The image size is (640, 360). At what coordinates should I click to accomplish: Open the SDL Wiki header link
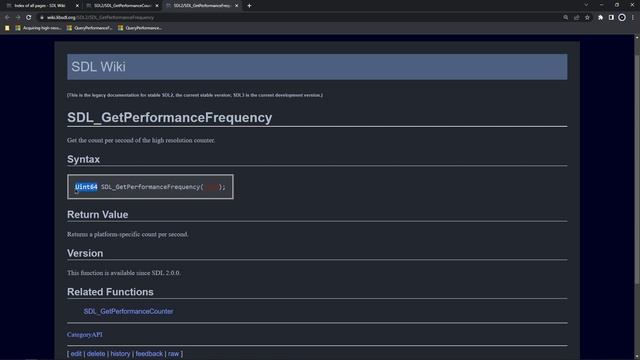pos(98,67)
